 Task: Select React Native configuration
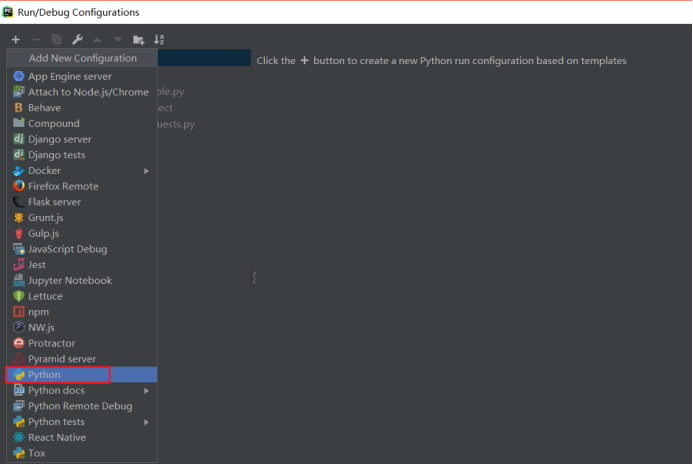point(82,437)
